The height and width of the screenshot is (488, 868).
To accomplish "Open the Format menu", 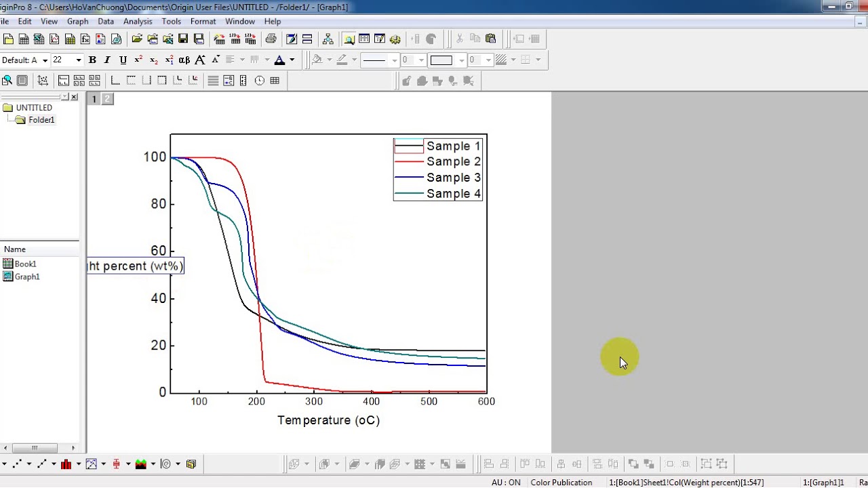I will (203, 22).
